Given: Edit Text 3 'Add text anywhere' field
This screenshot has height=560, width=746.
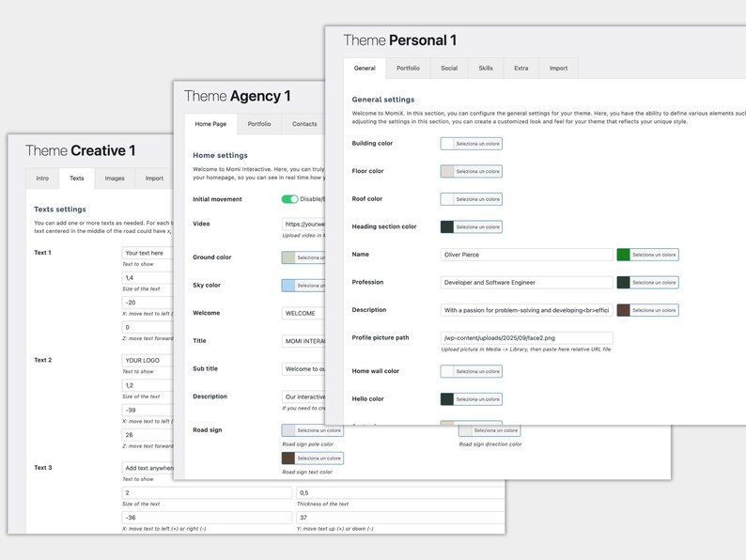Looking at the screenshot, I should pos(148,468).
